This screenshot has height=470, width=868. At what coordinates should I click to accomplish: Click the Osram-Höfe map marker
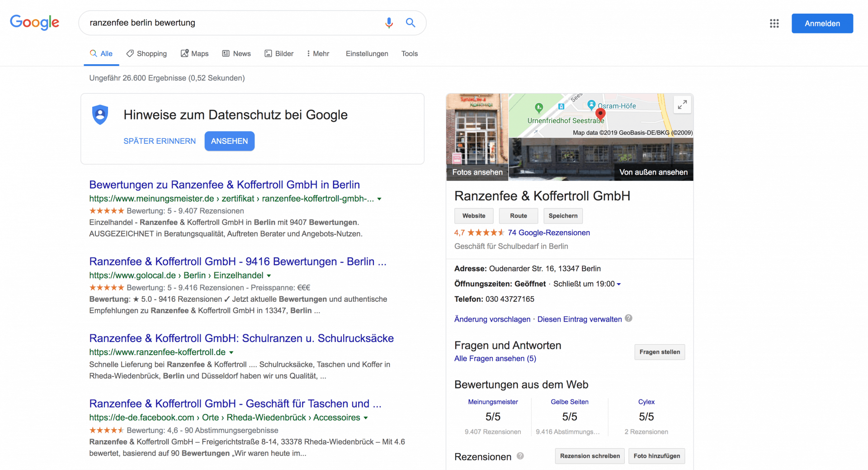point(591,105)
